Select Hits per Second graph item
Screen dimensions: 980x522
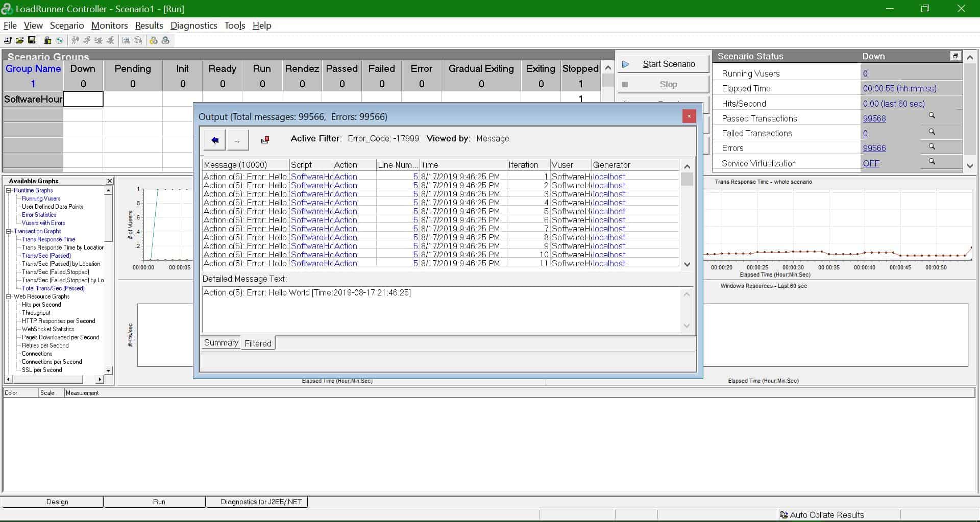[x=41, y=305]
